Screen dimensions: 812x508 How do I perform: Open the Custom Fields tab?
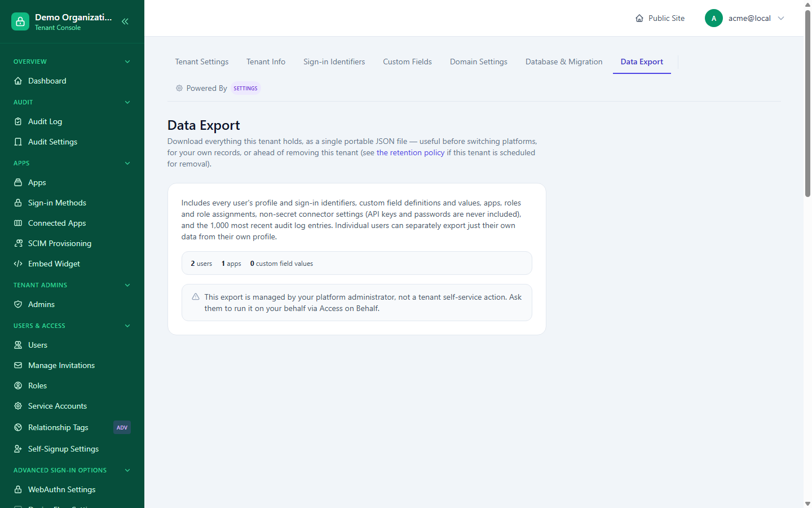click(407, 62)
